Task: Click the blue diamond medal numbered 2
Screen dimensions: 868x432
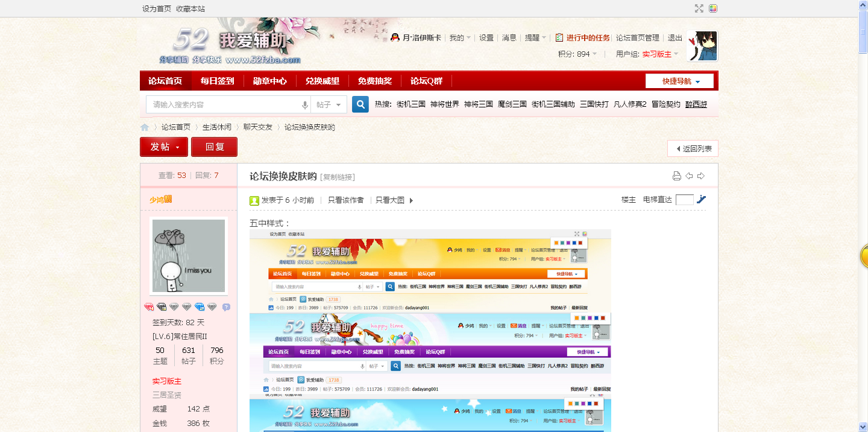Action: (x=200, y=307)
